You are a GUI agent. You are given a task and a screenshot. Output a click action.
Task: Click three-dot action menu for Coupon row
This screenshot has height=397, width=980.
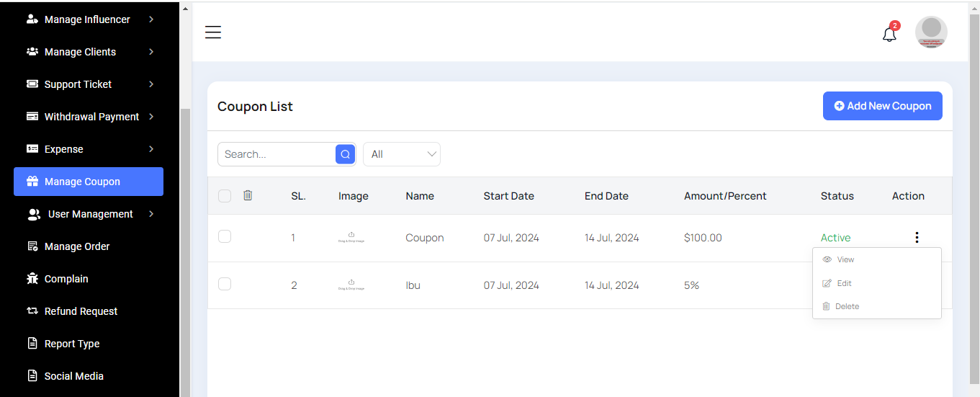coord(916,238)
